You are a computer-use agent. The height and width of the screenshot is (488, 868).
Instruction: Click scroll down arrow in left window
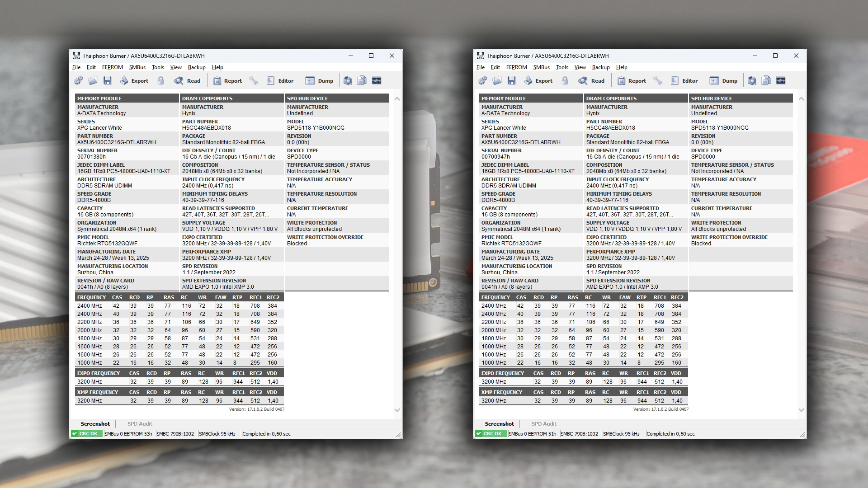397,410
